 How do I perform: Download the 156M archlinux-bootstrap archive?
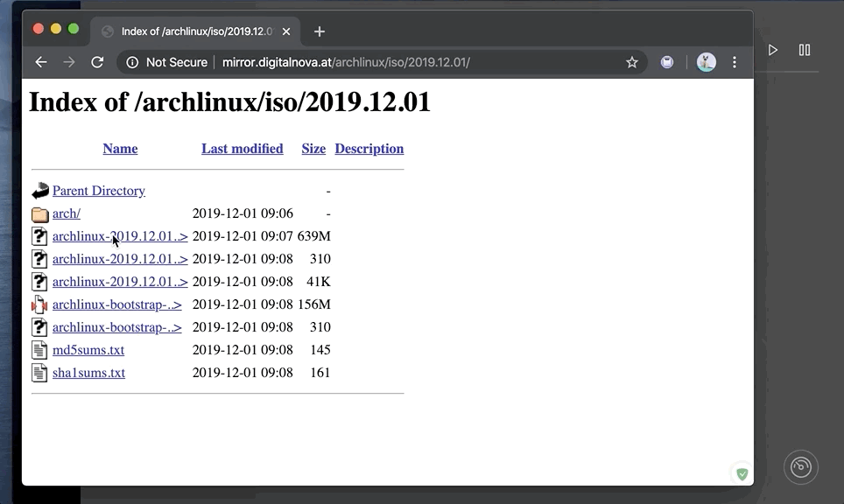116,304
